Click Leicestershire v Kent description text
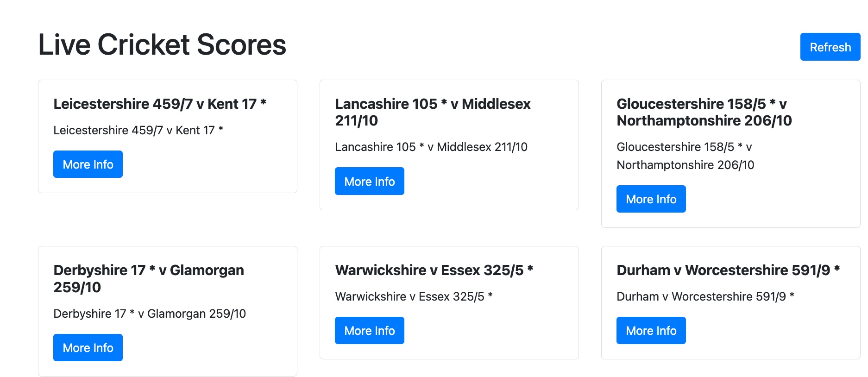The image size is (868, 377). pyautogui.click(x=138, y=130)
